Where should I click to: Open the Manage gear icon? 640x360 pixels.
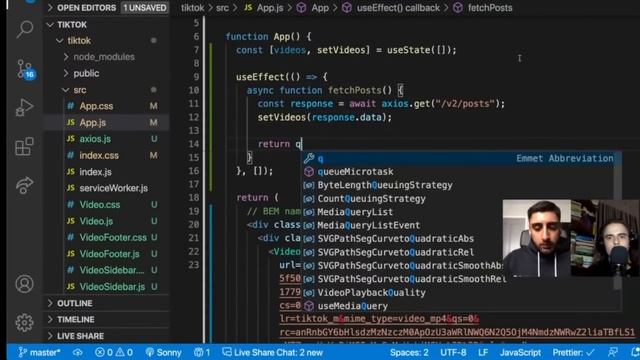click(x=24, y=322)
